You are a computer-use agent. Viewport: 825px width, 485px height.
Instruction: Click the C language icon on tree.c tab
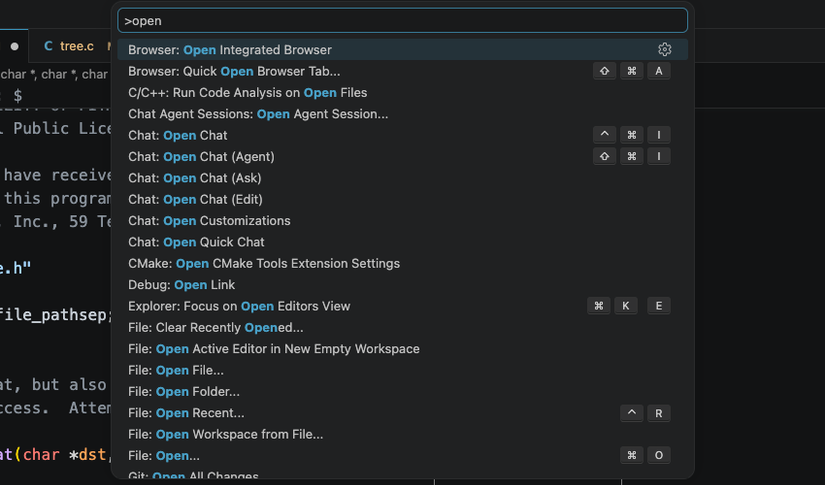coord(48,46)
